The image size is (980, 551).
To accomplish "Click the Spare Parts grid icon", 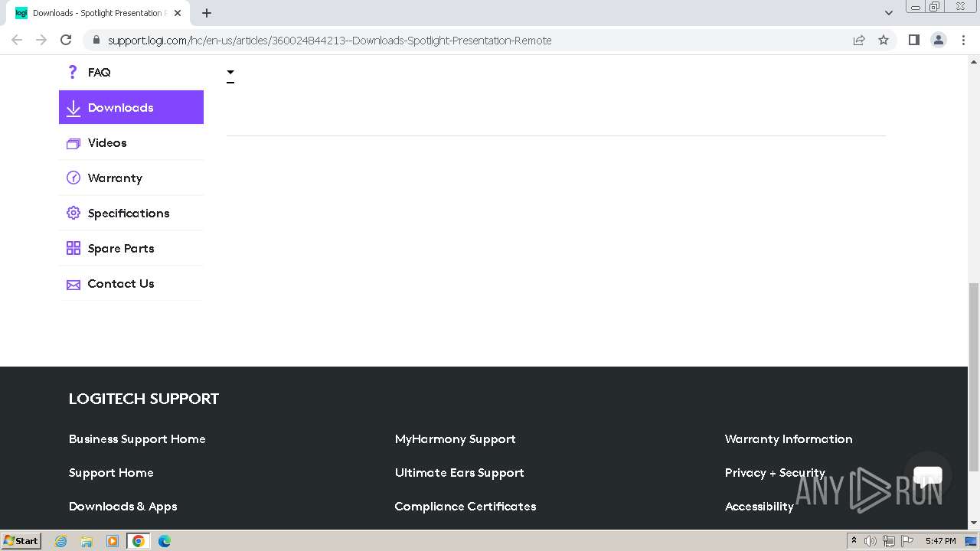I will (x=73, y=248).
